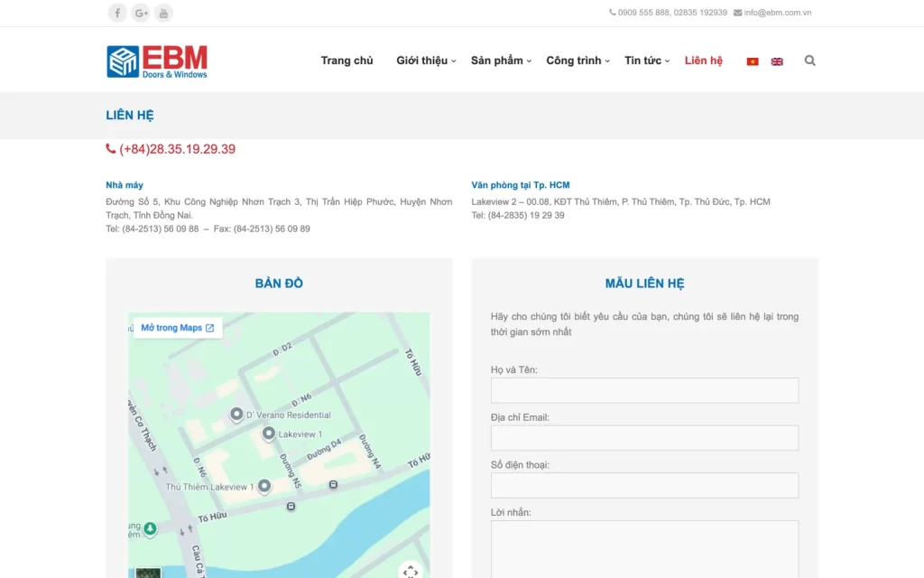The height and width of the screenshot is (578, 924).
Task: Click the top bar phone numbers link
Action: [x=672, y=13]
